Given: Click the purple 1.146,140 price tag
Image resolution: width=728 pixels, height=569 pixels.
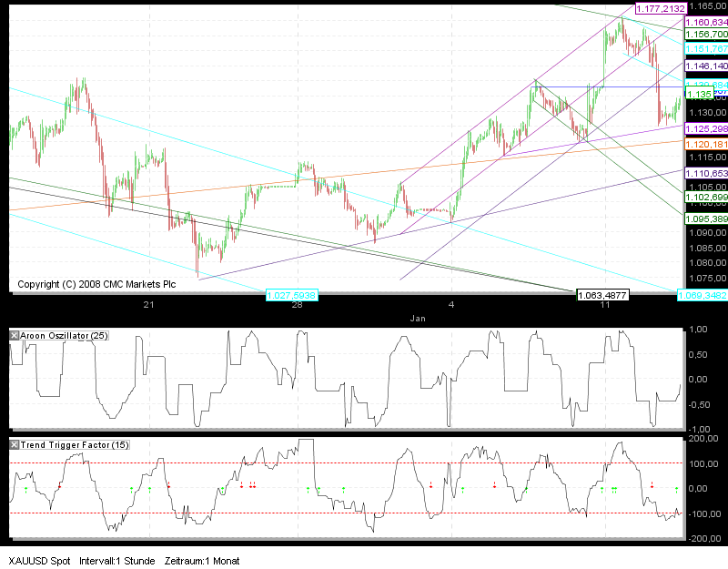Looking at the screenshot, I should tap(705, 66).
